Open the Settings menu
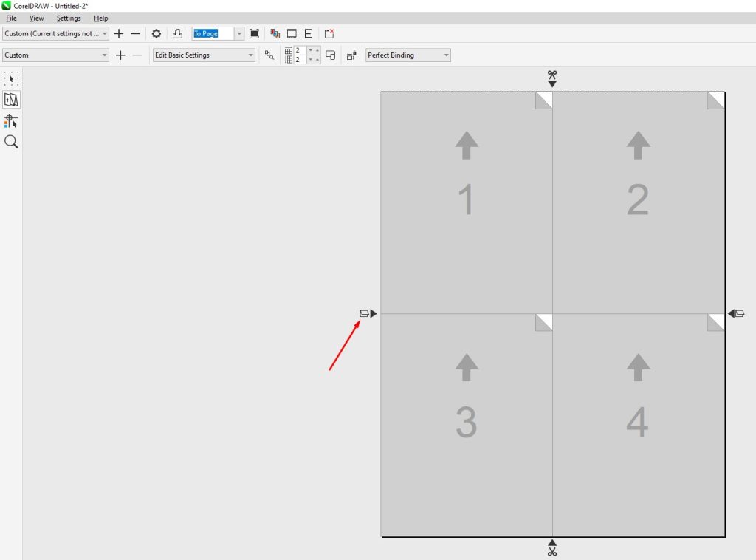 68,18
